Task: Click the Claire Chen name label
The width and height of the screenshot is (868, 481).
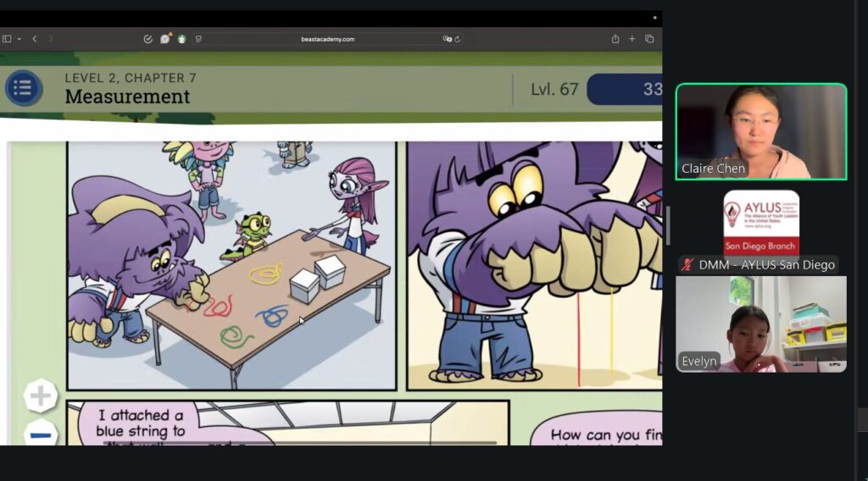Action: point(713,169)
